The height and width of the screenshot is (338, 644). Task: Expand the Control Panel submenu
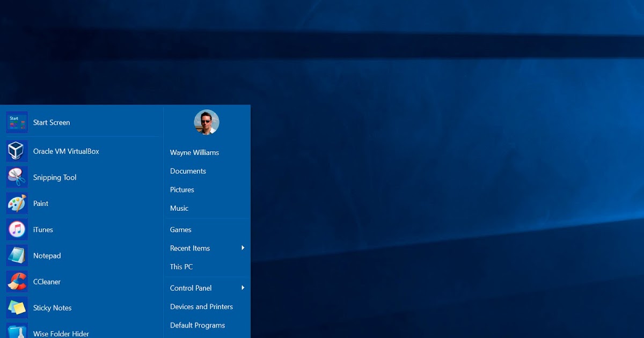[191, 288]
